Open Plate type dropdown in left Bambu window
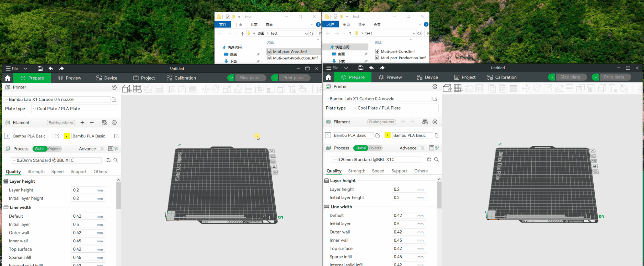 click(74, 109)
